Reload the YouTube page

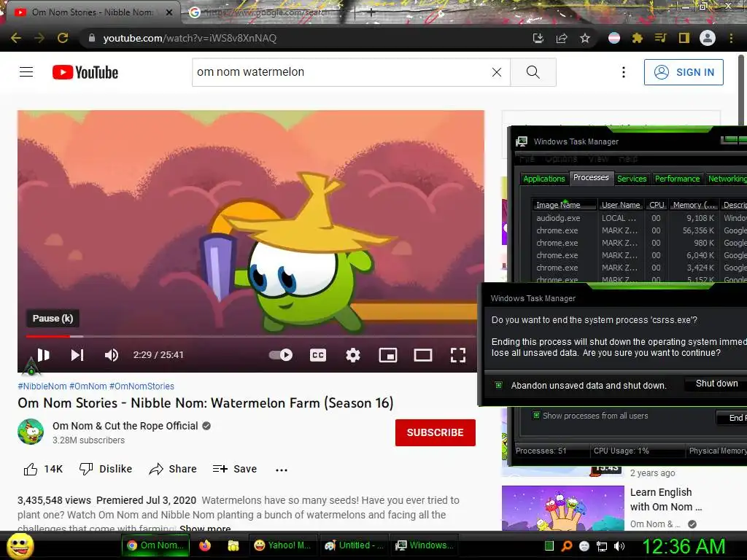click(x=63, y=38)
